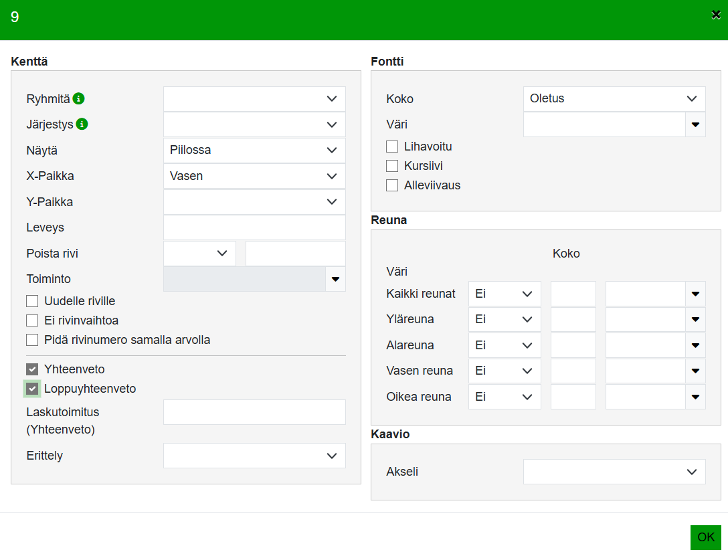Open the X-Paikka dropdown set to Vasen
Image resolution: width=728 pixels, height=560 pixels.
[254, 177]
